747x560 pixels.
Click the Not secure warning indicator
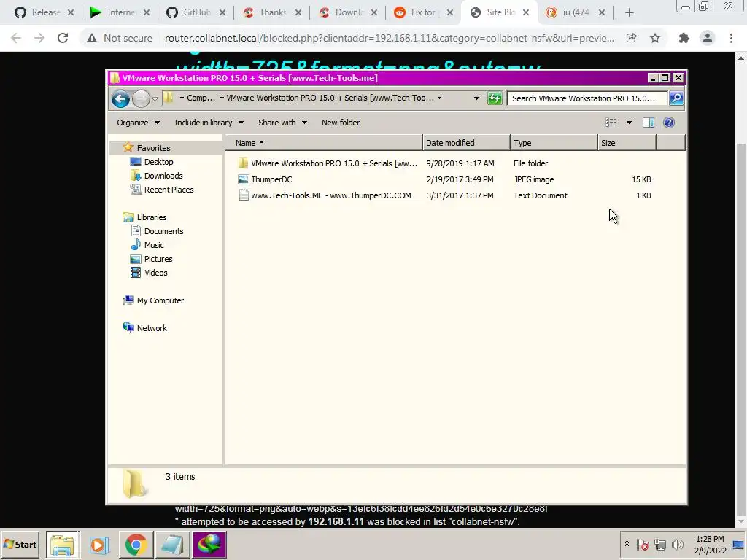pyautogui.click(x=119, y=38)
